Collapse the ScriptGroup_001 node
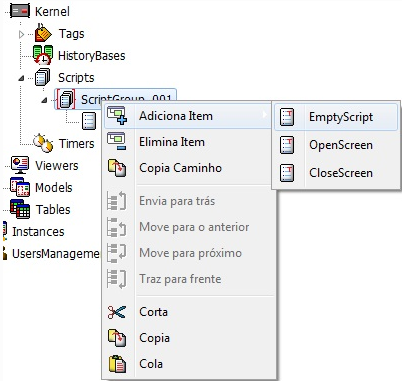Viewport: 402px width, 381px height. coord(44,100)
